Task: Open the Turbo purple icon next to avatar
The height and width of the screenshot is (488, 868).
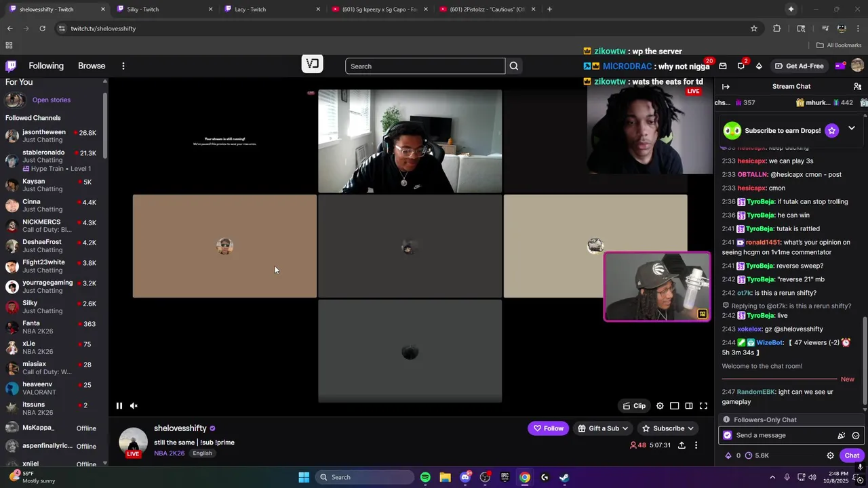Action: [x=840, y=66]
